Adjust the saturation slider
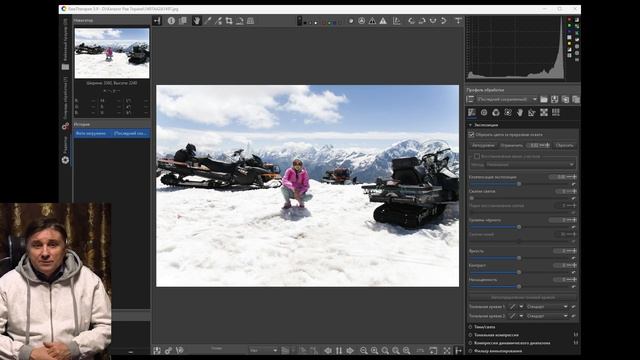The width and height of the screenshot is (640, 360). tap(519, 287)
